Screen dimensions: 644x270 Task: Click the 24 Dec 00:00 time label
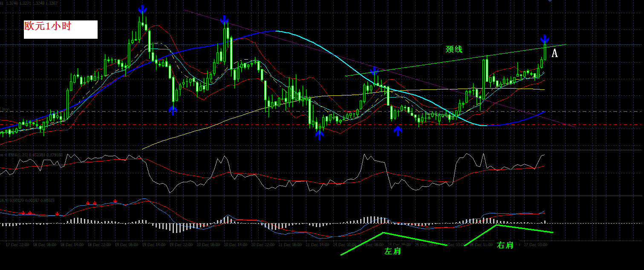pyautogui.click(x=345, y=245)
